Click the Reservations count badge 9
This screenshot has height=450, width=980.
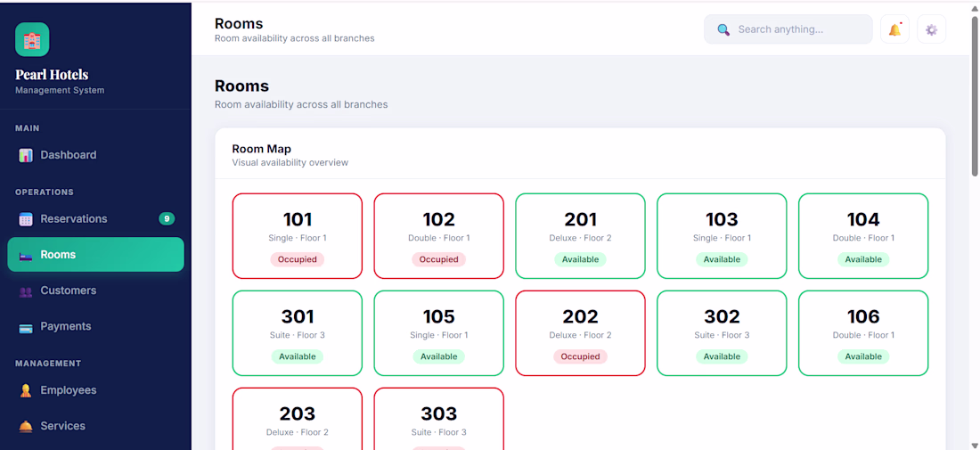167,218
